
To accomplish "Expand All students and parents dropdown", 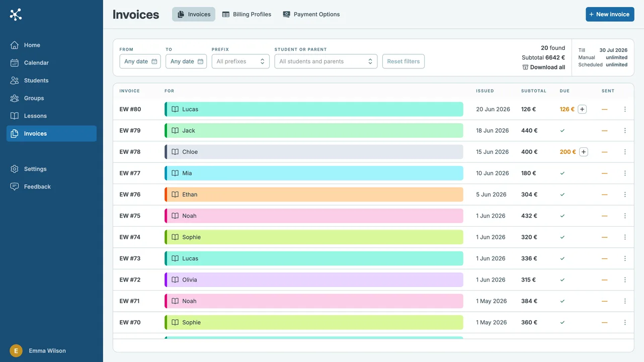I will click(326, 61).
